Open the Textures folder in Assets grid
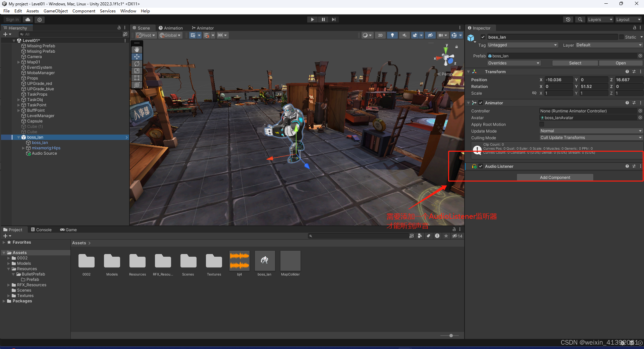This screenshot has height=349, width=644. pos(214,261)
